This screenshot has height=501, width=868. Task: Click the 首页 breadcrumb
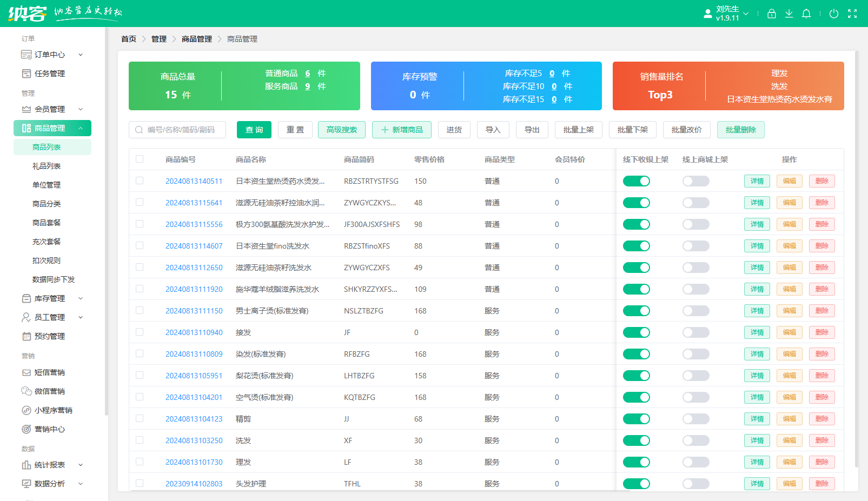pyautogui.click(x=129, y=39)
